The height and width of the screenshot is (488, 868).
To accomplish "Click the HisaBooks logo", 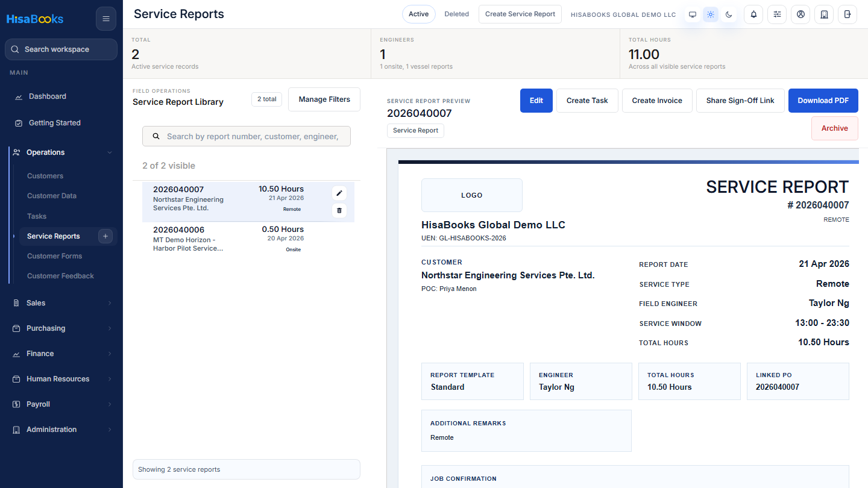I will click(35, 19).
